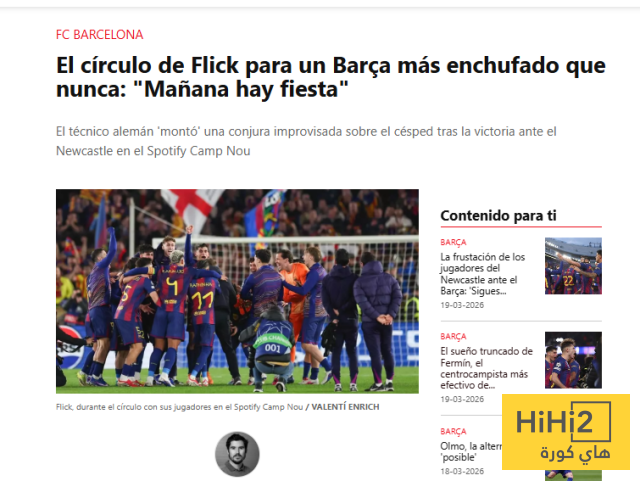Click the Fermín article thumbnail image
The height and width of the screenshot is (481, 640).
(573, 360)
